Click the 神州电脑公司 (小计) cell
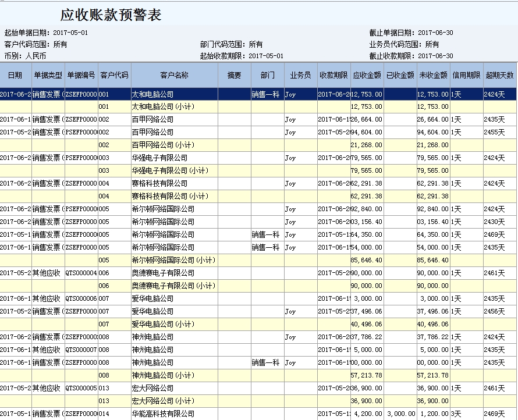This screenshot has width=518, height=420. tap(175, 375)
